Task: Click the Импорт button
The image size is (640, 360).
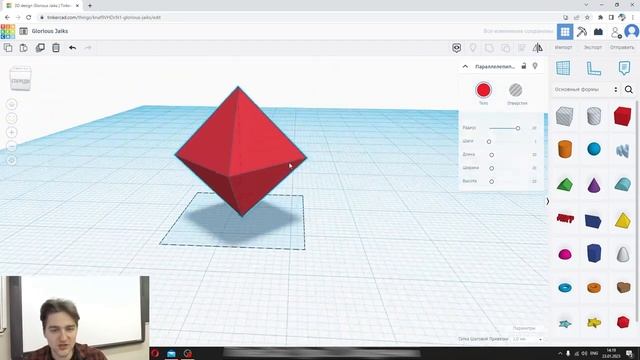Action: (x=563, y=47)
